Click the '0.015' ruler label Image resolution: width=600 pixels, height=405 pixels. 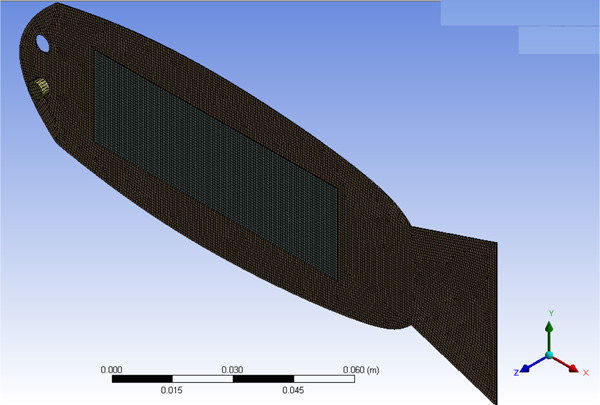pos(171,390)
